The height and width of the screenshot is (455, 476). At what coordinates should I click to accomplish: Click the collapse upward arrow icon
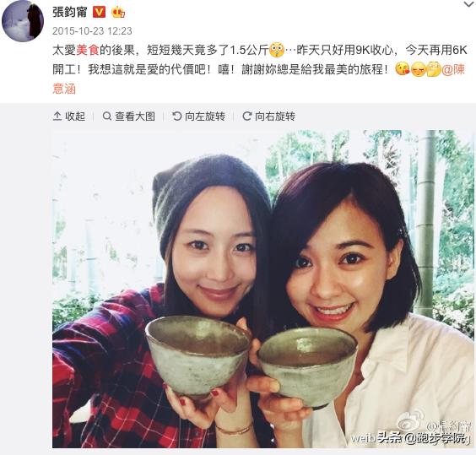pyautogui.click(x=57, y=116)
